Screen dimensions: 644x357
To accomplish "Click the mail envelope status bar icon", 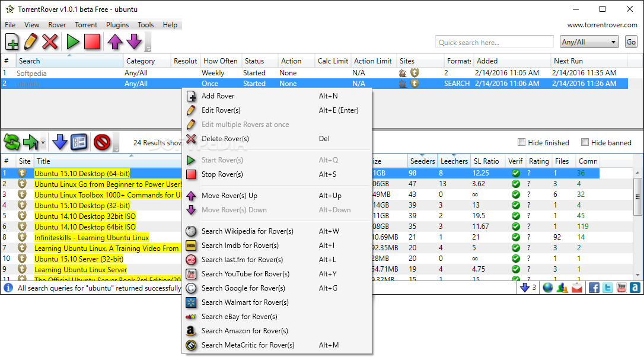I will click(x=577, y=288).
